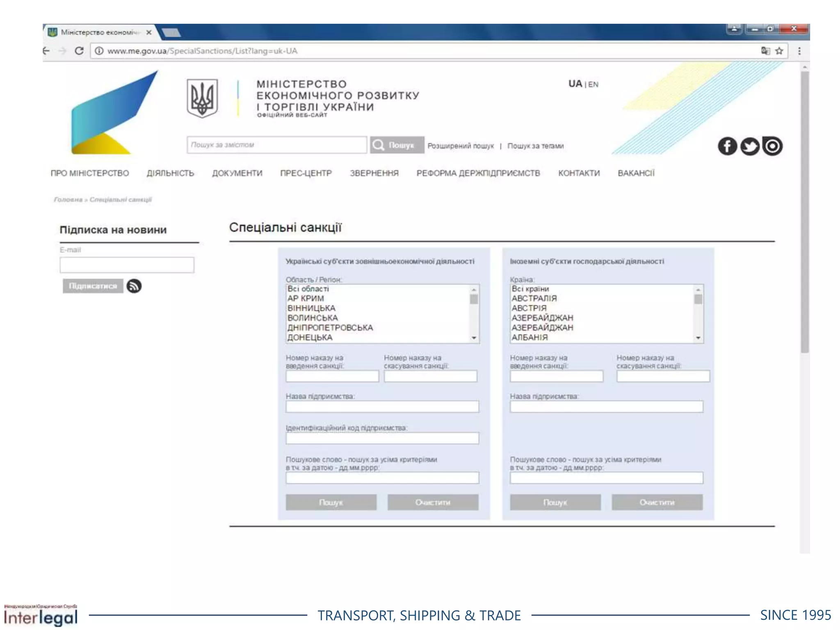The width and height of the screenshot is (840, 630).
Task: Click Очистити button in Ukrainian entities form
Action: coord(433,502)
